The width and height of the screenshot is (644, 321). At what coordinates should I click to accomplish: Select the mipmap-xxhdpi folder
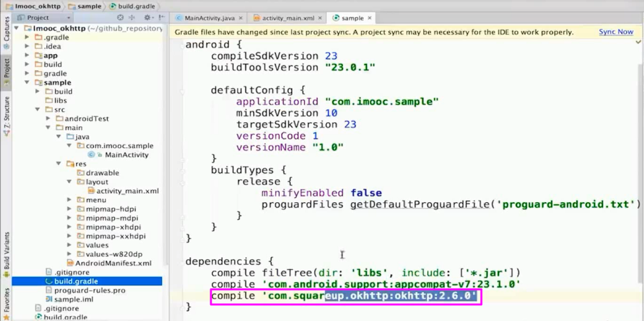tap(116, 236)
